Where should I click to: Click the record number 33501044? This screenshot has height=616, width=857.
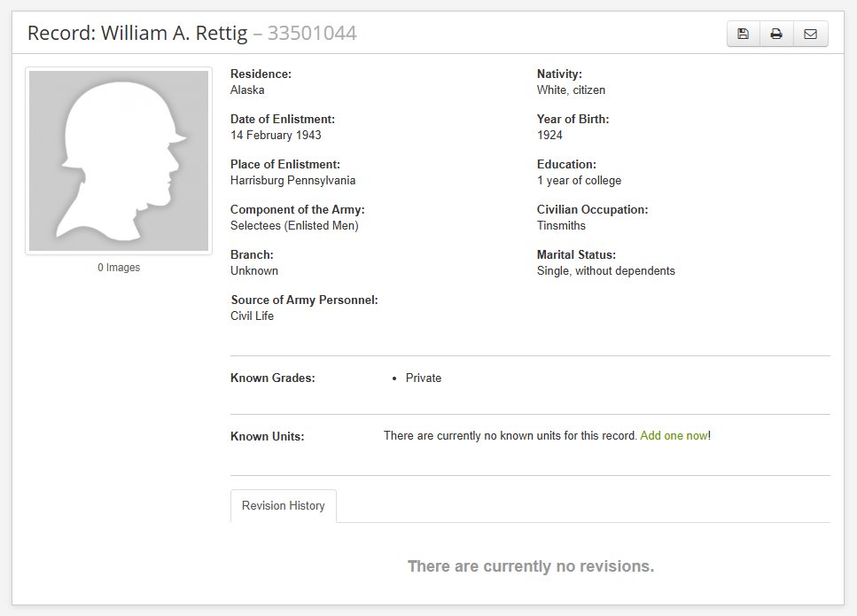click(312, 34)
